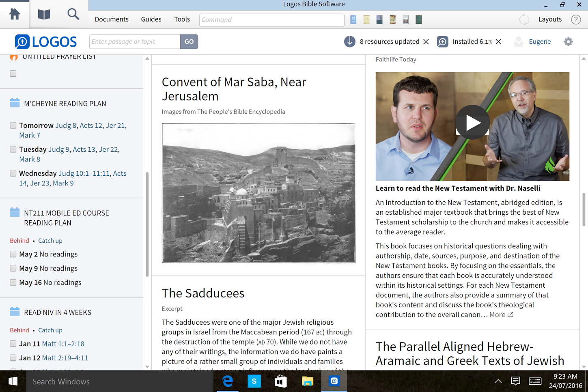Click the Read NIV in 4 Weeks calendar icon

tap(15, 312)
